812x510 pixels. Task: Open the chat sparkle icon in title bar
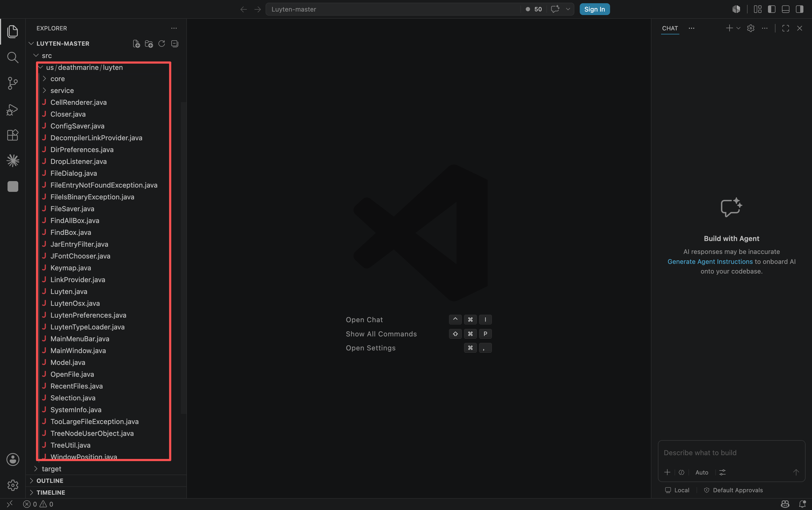[555, 9]
